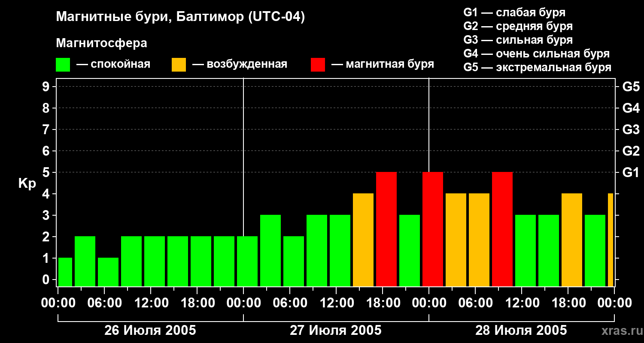The width and height of the screenshot is (644, 343).
Task: Click 'G1 — слабая буря' description line
Action: coord(514,12)
